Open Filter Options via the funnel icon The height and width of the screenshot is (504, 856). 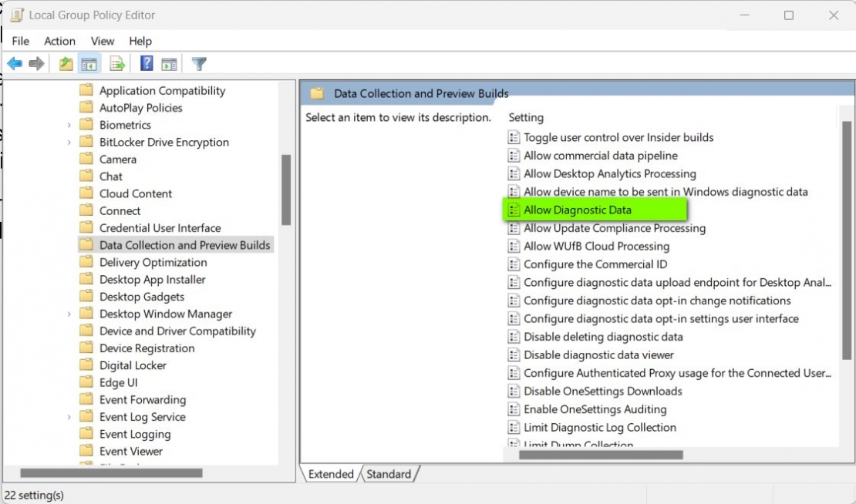(197, 63)
